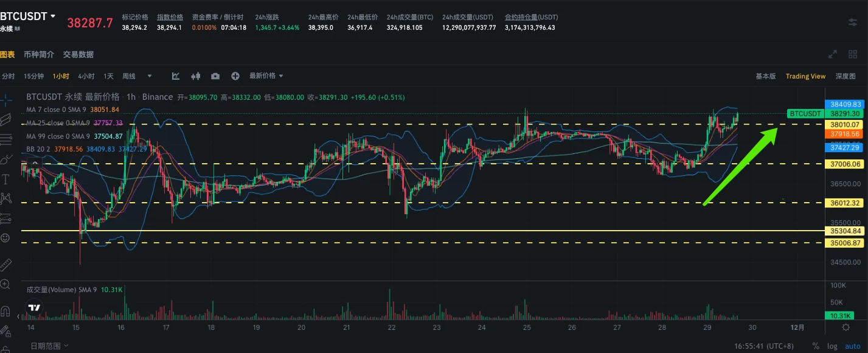Select the 4小时 timeframe

[86, 76]
